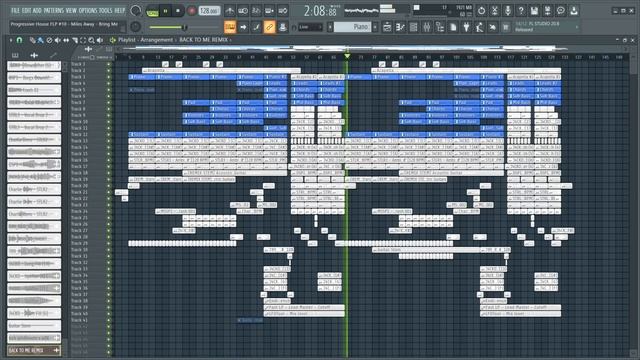Image resolution: width=640 pixels, height=360 pixels.
Task: Toggle the playlist magnet snap icon
Action: click(x=19, y=40)
